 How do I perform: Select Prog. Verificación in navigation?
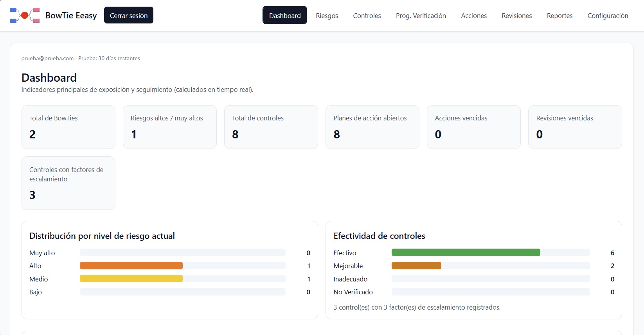(421, 16)
